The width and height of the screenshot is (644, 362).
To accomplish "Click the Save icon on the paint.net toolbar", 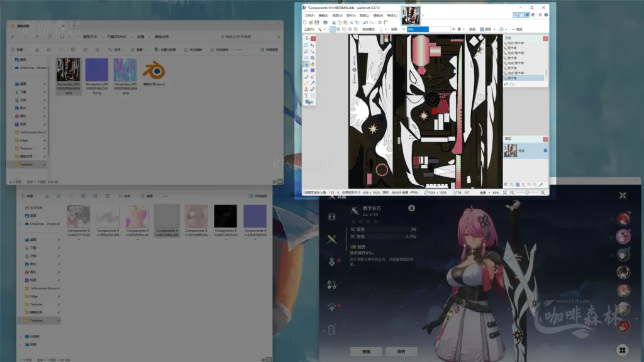I will [x=317, y=23].
